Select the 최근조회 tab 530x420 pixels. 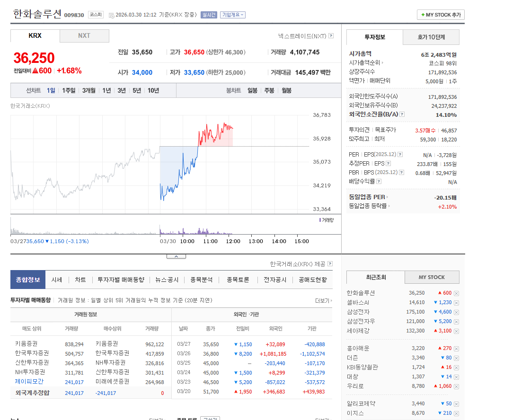pyautogui.click(x=376, y=278)
